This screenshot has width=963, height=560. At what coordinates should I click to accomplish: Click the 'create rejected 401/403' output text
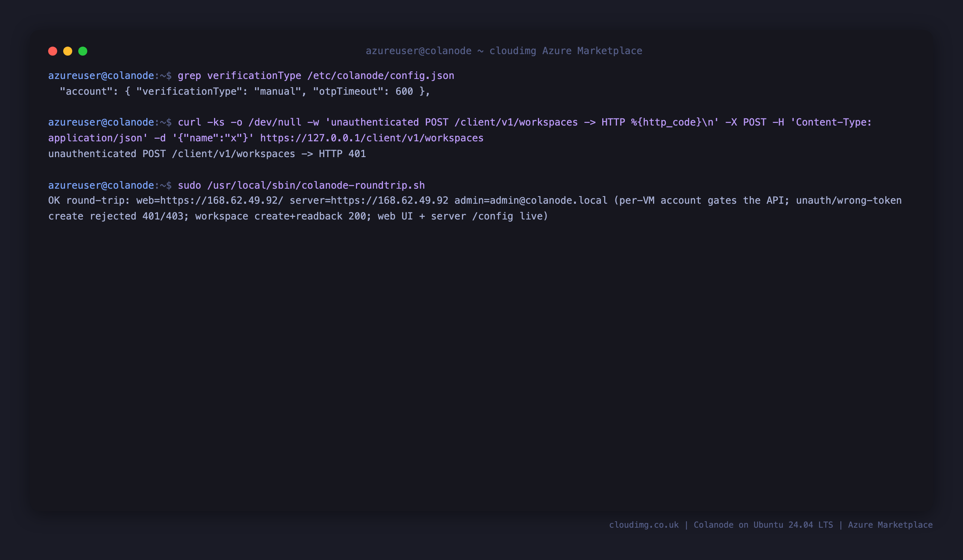pyautogui.click(x=116, y=216)
